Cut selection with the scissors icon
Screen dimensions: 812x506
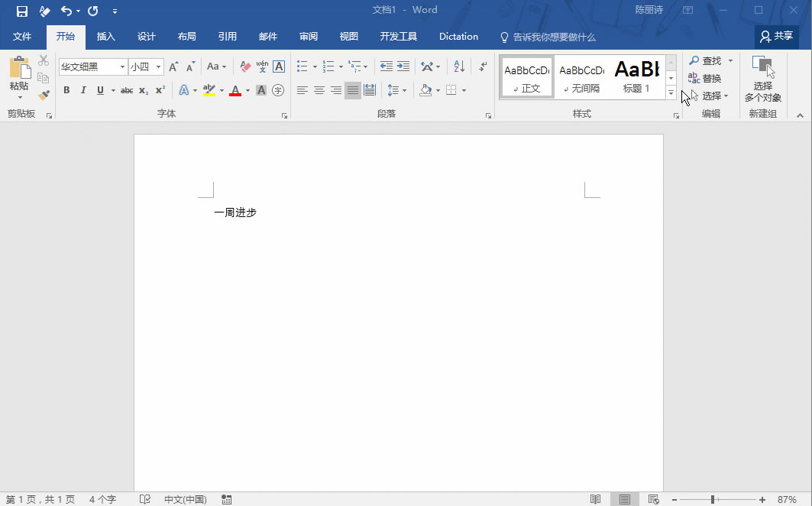pyautogui.click(x=44, y=60)
